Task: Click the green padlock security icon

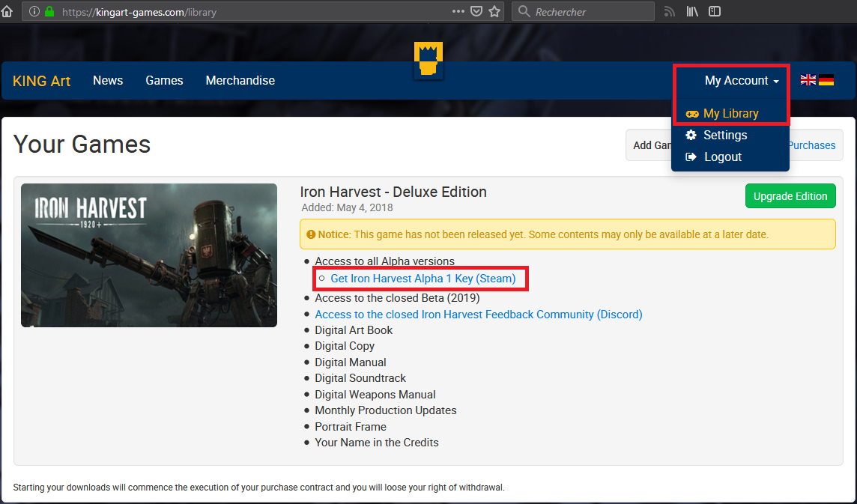Action: point(49,11)
